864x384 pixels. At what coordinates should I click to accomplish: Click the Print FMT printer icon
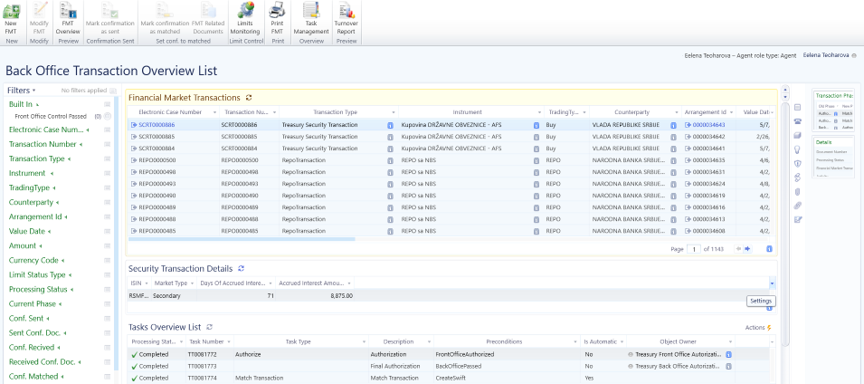coord(277,10)
